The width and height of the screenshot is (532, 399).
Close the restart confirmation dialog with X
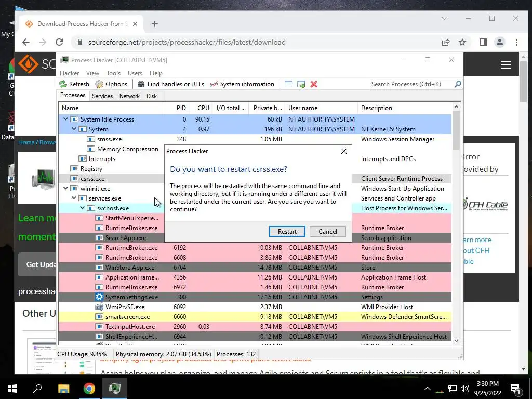344,151
